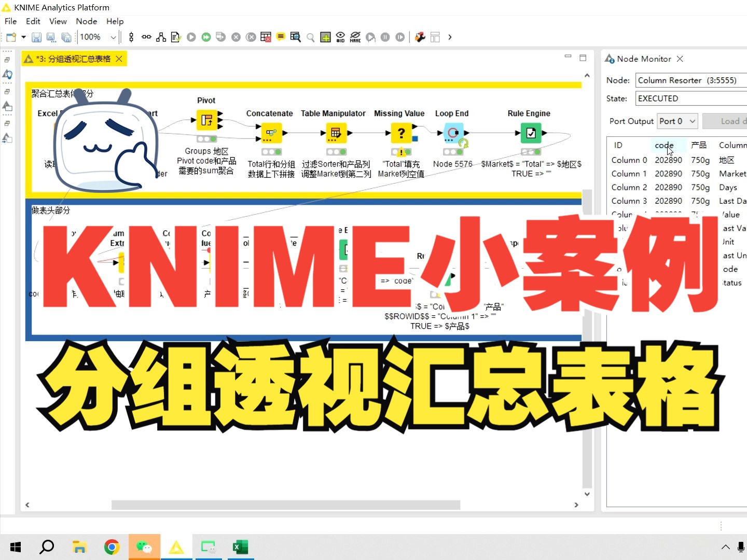This screenshot has height=560, width=747.
Task: Select the Table Manipulator node icon
Action: (336, 133)
